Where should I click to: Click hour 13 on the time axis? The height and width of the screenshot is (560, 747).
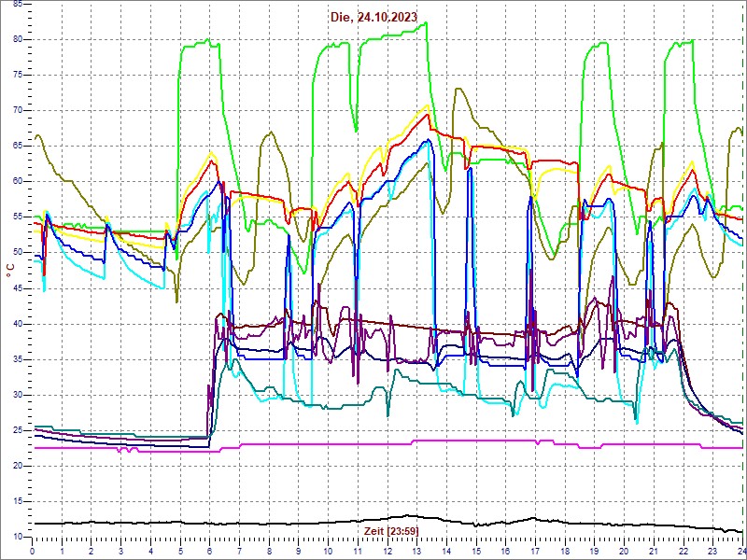pos(416,551)
